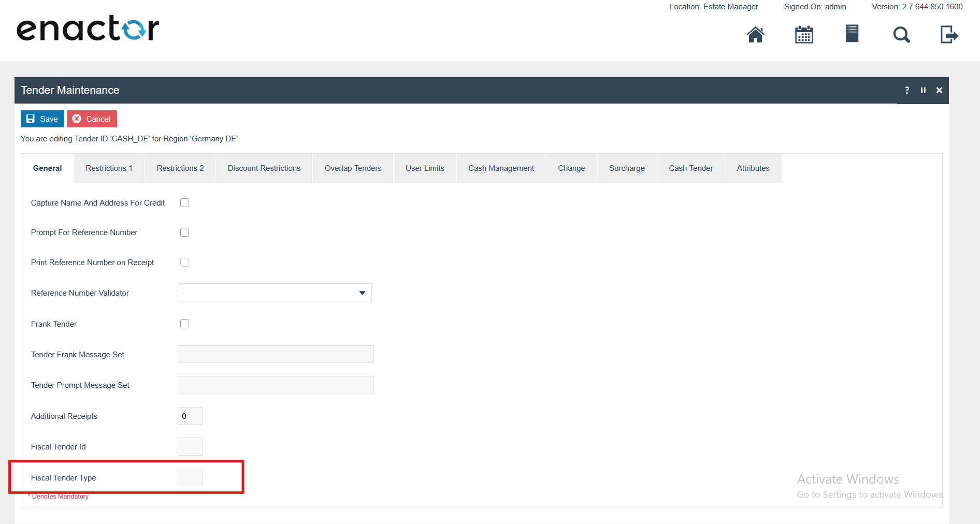Open the calendar icon in header
980x524 pixels.
point(804,35)
